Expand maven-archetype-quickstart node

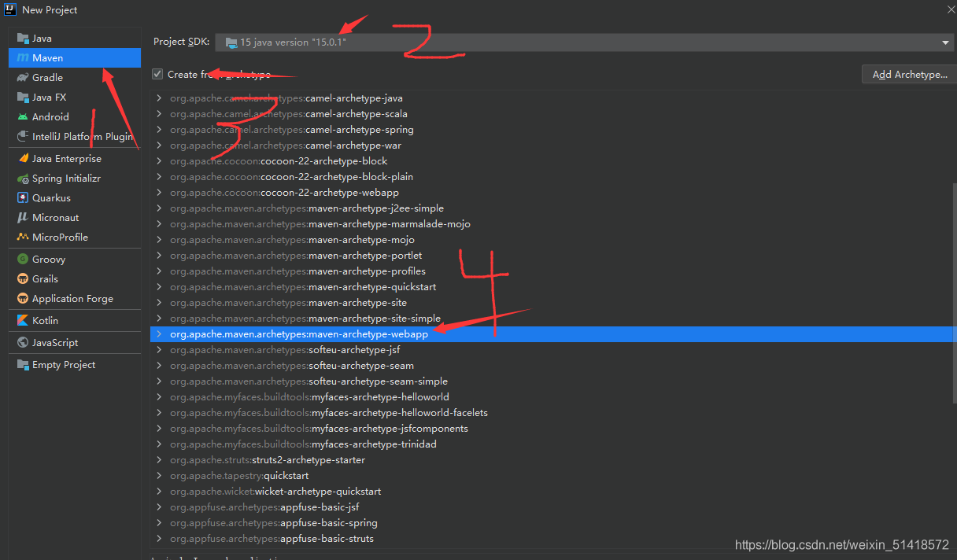(159, 287)
